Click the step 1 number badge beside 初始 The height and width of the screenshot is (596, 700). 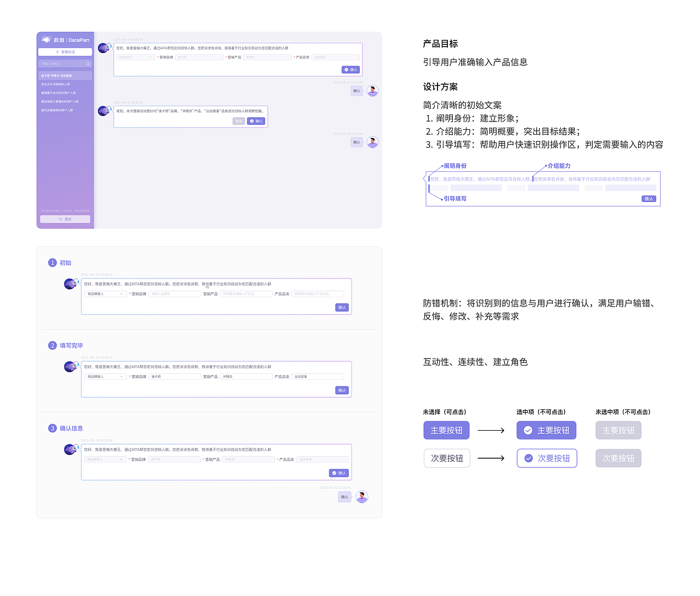click(x=52, y=263)
